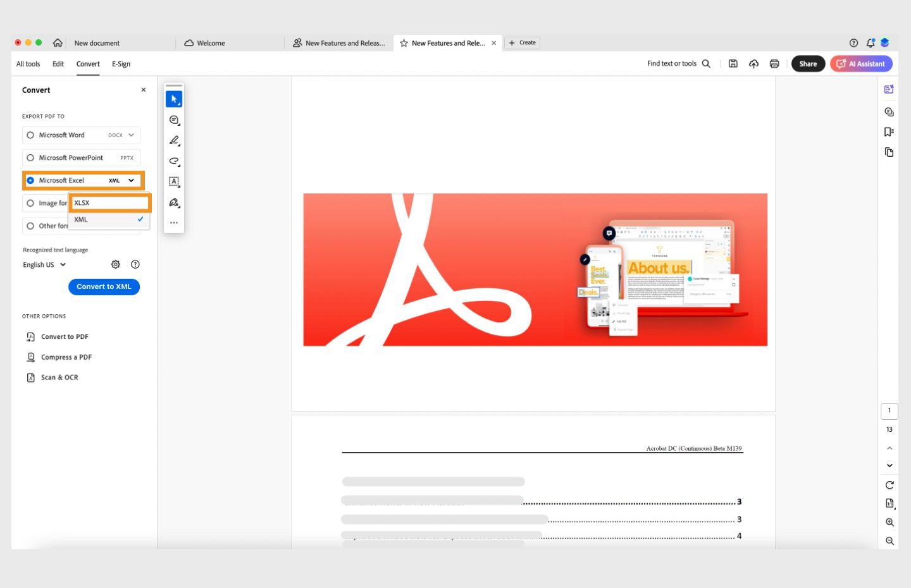Image resolution: width=911 pixels, height=588 pixels.
Task: Click the rotate page icon
Action: [x=889, y=485]
